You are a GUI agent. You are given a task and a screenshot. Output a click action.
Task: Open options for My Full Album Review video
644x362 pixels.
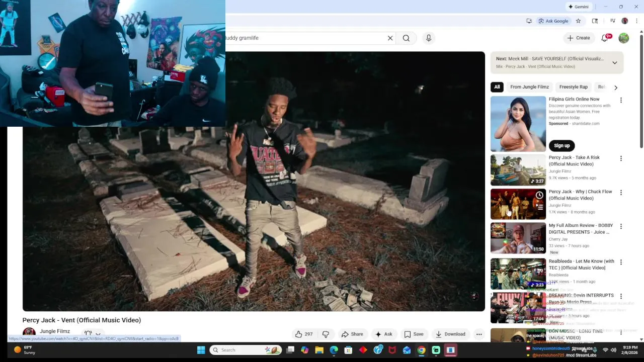pos(621,226)
